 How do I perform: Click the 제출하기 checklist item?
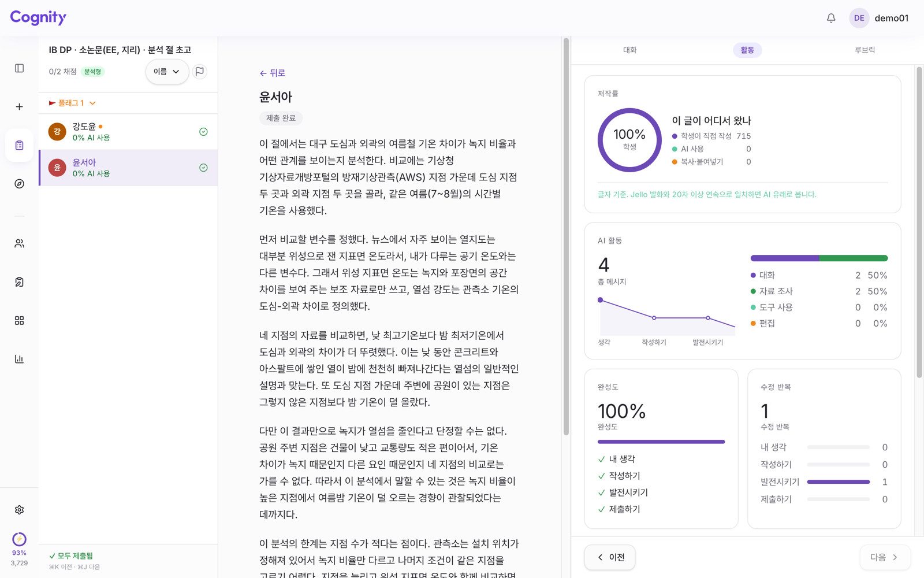(x=619, y=509)
